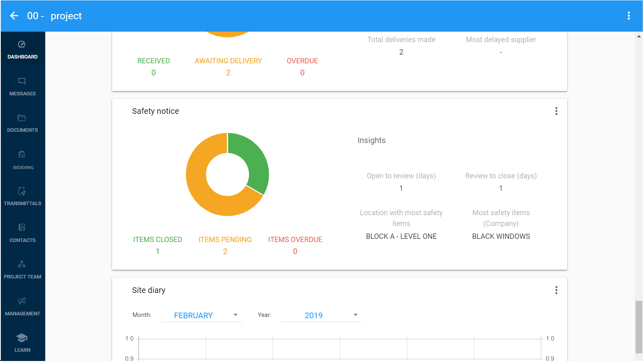644x363 pixels.
Task: Open the Learn section
Action: (x=22, y=343)
